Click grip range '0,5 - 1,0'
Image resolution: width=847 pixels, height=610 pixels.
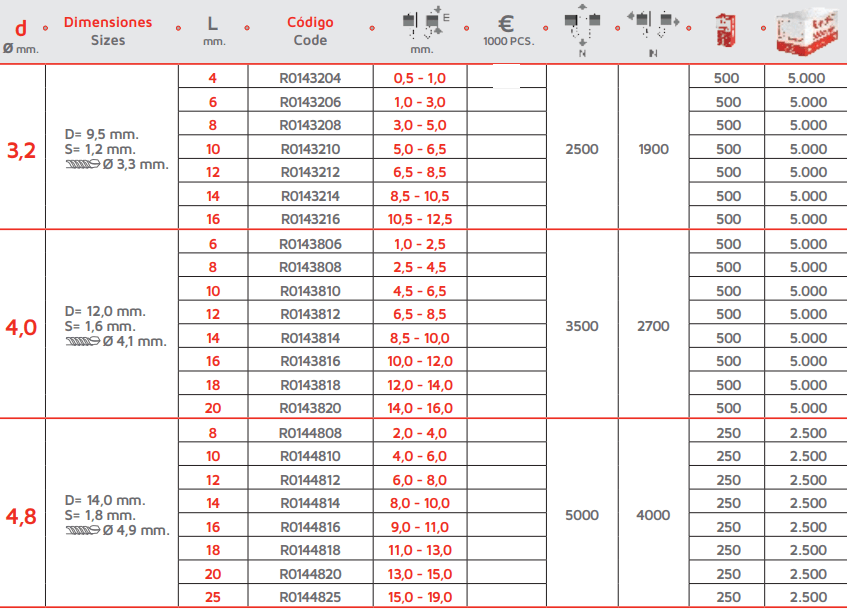click(420, 78)
